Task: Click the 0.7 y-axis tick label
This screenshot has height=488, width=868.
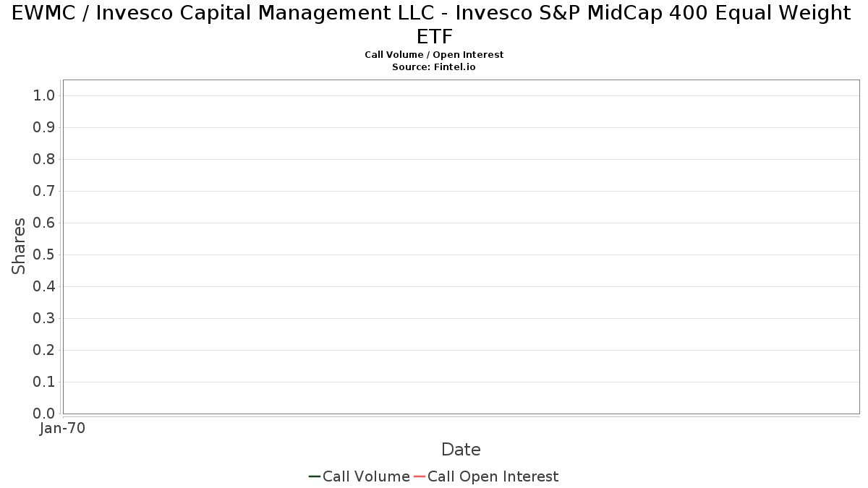Action: pos(44,191)
